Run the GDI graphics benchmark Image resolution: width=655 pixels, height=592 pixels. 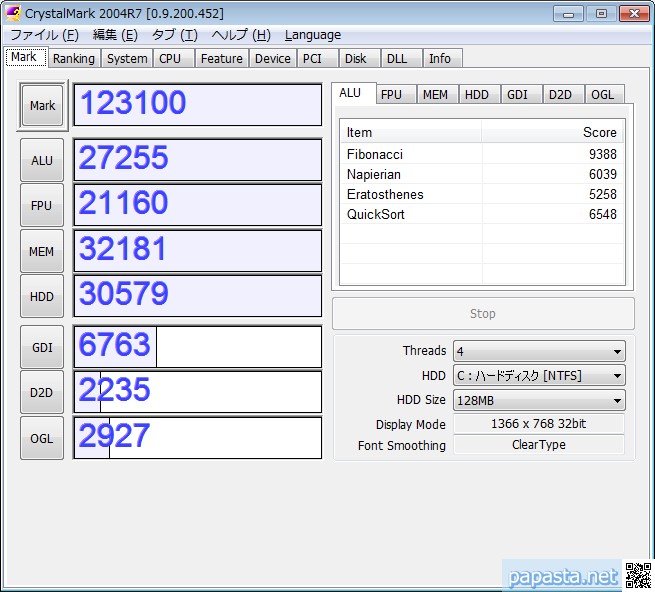tap(42, 347)
